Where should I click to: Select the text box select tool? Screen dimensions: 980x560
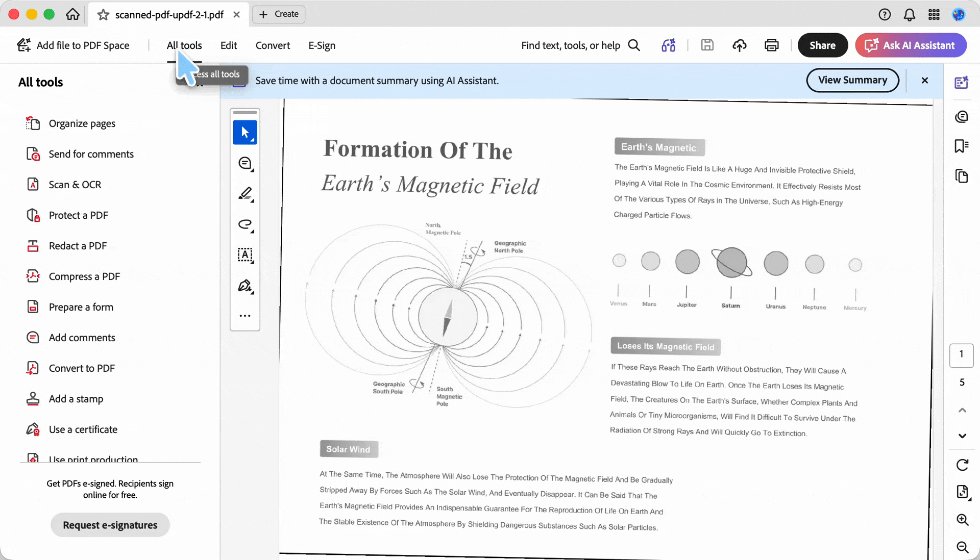pos(245,255)
